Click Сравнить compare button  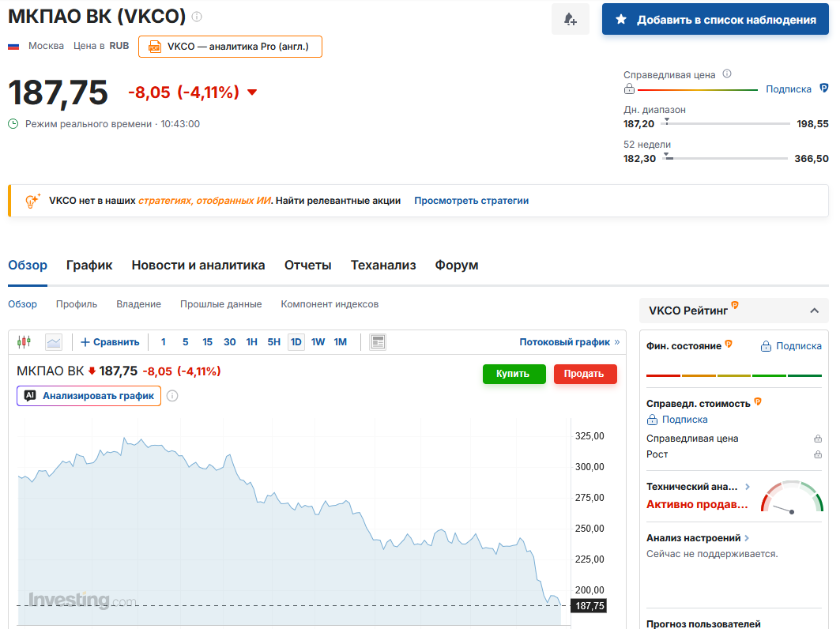[110, 342]
